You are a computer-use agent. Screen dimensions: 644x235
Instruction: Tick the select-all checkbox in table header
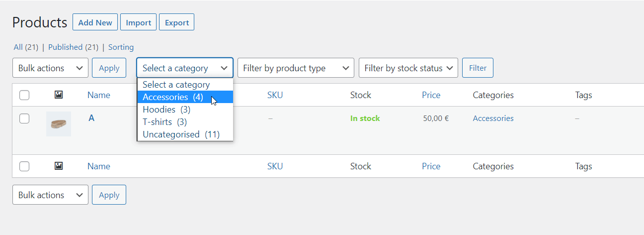click(x=24, y=95)
